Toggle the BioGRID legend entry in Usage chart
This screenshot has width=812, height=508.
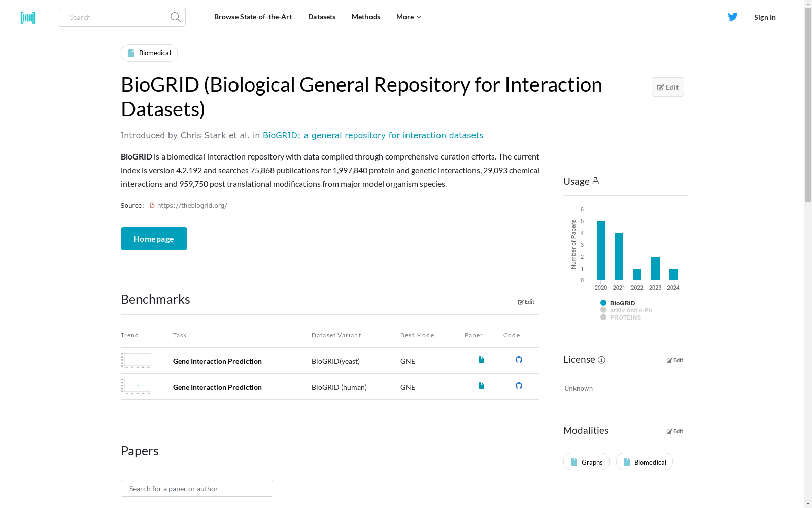click(618, 303)
